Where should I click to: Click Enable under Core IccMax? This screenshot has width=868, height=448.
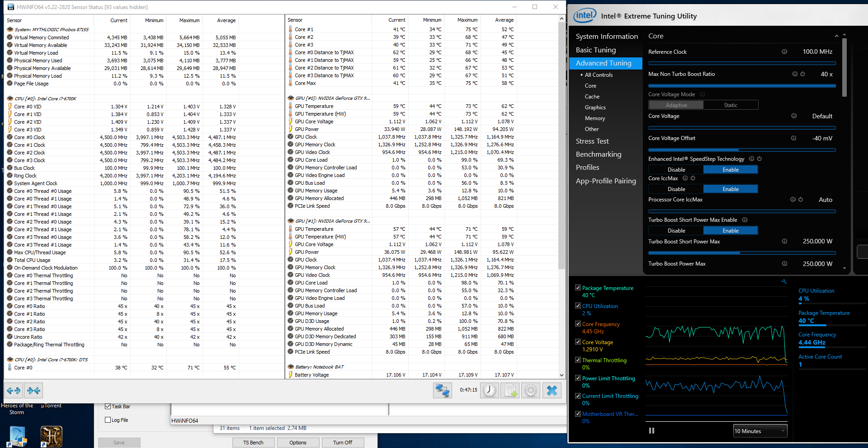click(x=731, y=189)
